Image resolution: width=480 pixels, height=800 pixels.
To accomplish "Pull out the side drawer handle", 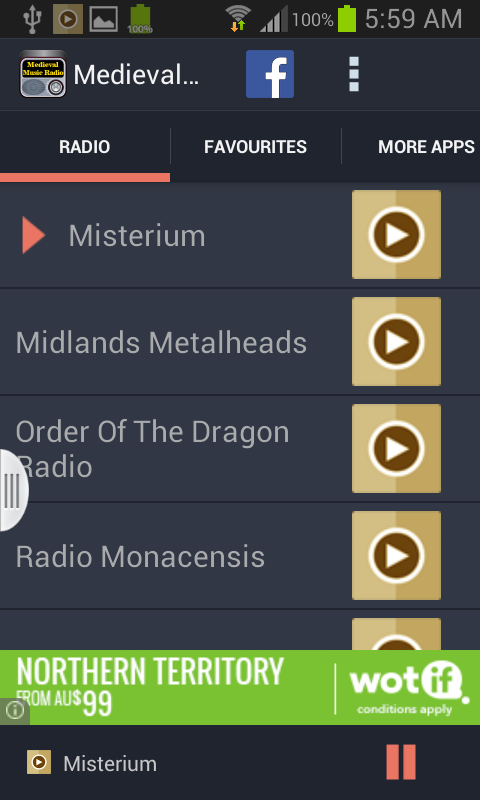I will 12,490.
